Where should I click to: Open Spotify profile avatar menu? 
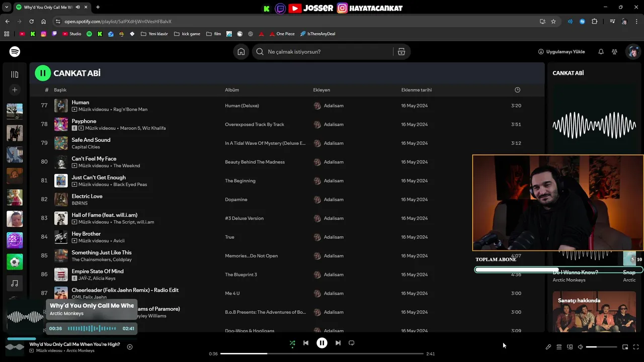(632, 52)
